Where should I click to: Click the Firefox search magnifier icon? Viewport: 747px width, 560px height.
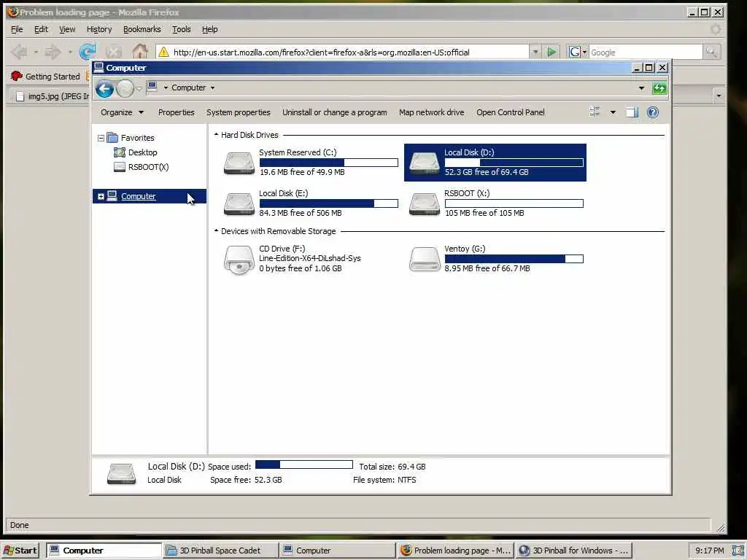(711, 52)
